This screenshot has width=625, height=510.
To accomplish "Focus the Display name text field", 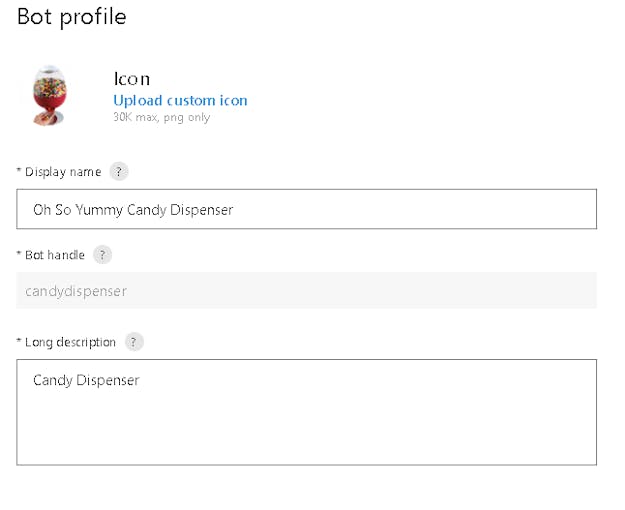I will [x=307, y=209].
